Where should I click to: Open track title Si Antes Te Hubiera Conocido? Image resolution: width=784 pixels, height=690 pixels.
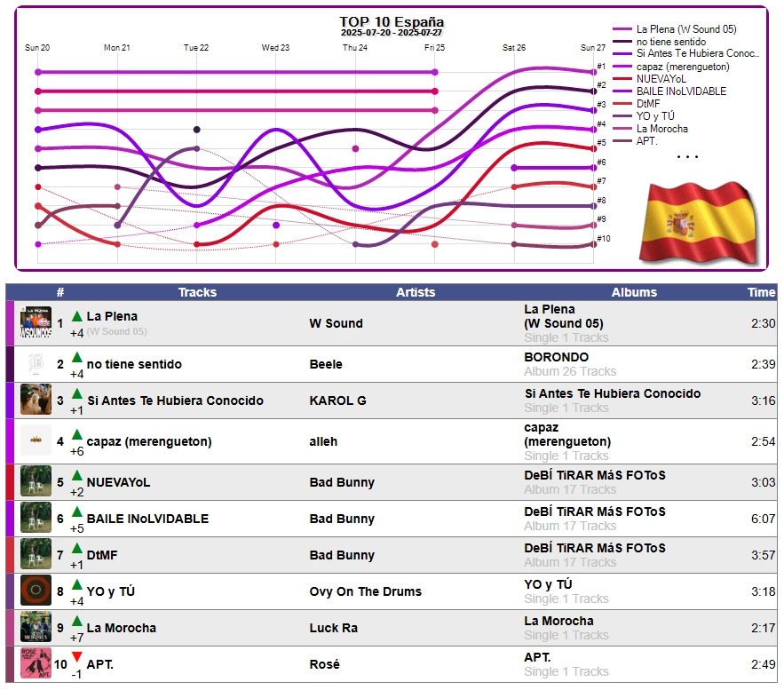[175, 401]
